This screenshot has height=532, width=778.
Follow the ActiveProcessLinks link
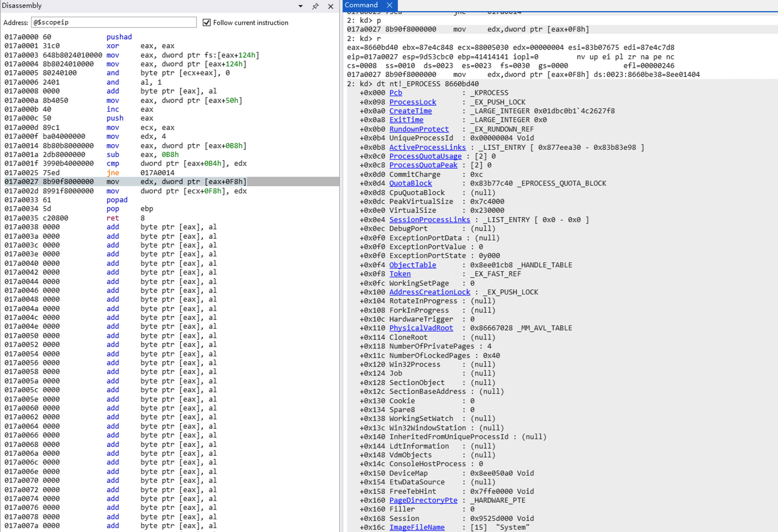(427, 148)
